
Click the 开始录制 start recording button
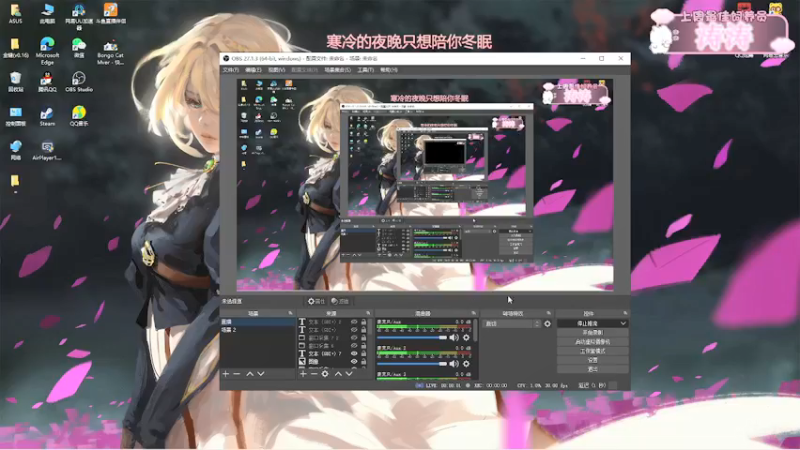[x=592, y=333]
